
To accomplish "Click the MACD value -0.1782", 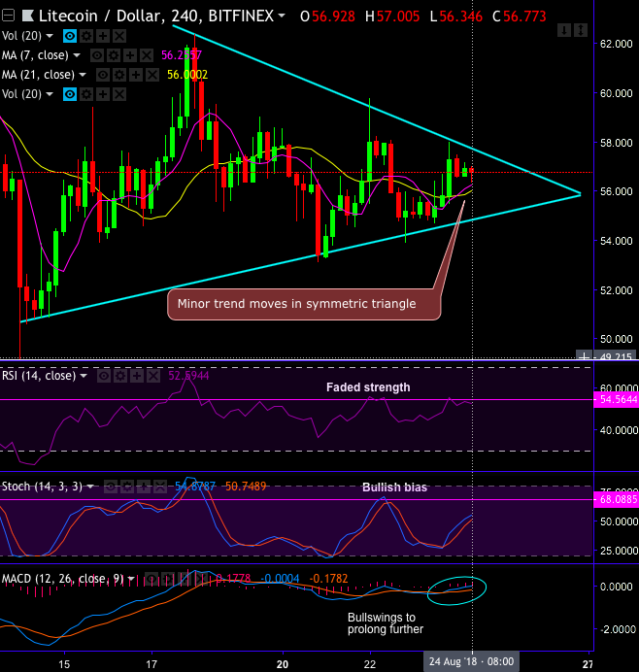I will (328, 579).
